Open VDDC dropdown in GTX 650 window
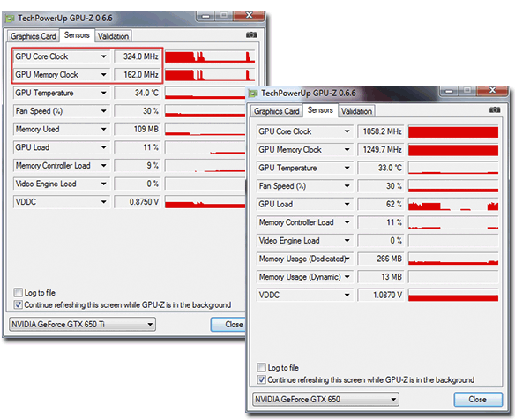The height and width of the screenshot is (420, 515). click(x=347, y=295)
